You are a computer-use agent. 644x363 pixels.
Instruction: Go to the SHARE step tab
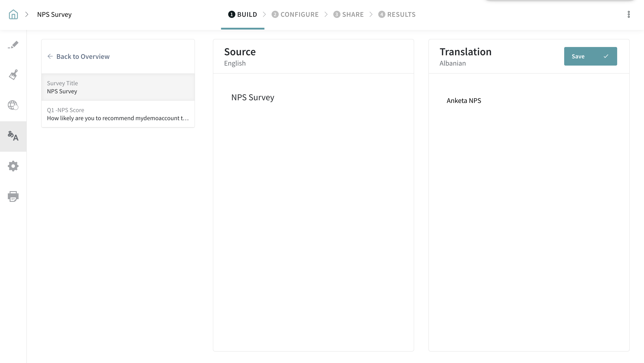(x=348, y=15)
